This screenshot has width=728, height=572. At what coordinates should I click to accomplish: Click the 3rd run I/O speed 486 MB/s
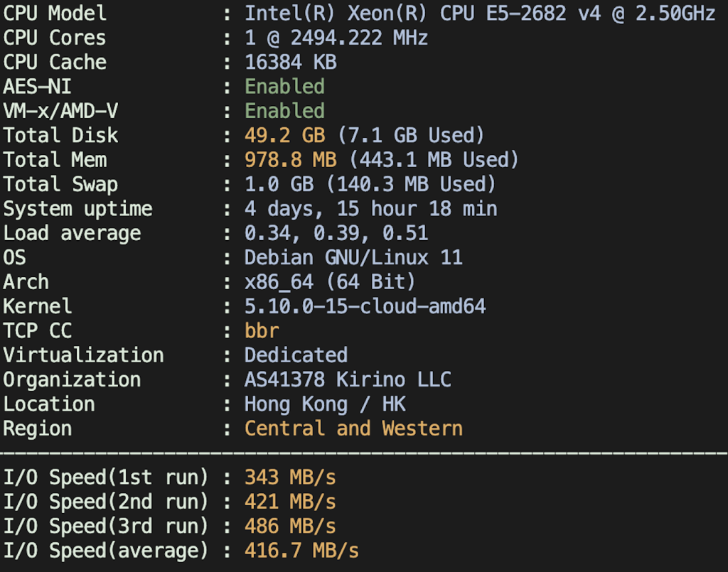(x=290, y=526)
